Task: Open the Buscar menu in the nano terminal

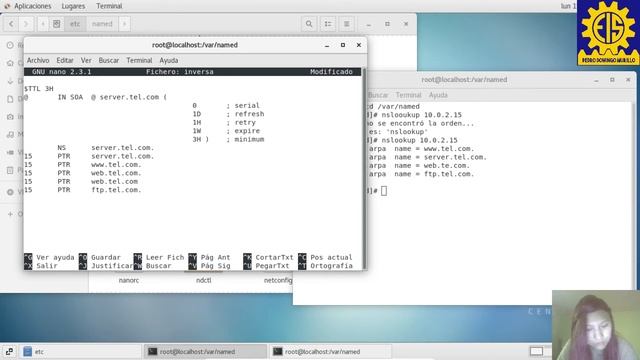Action: click(109, 60)
